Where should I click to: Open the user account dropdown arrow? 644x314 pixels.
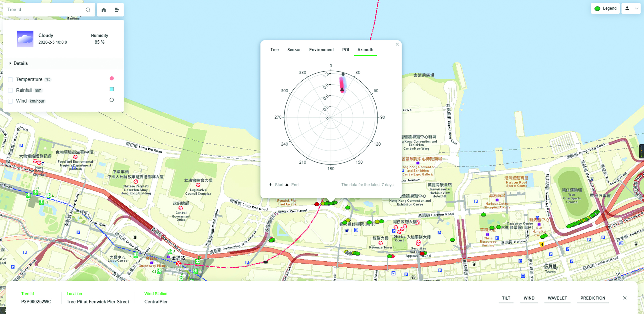coord(636,9)
